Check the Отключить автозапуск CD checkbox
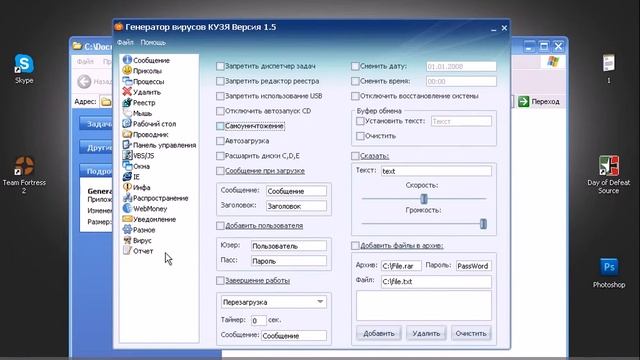Viewport: 640px width, 360px height. 220,111
